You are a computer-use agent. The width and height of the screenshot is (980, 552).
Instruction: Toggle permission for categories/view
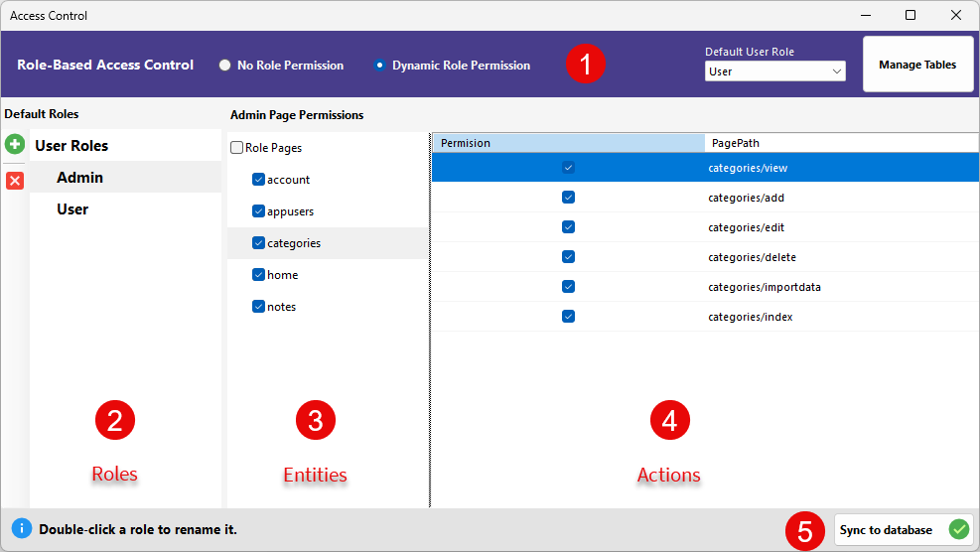coord(568,168)
